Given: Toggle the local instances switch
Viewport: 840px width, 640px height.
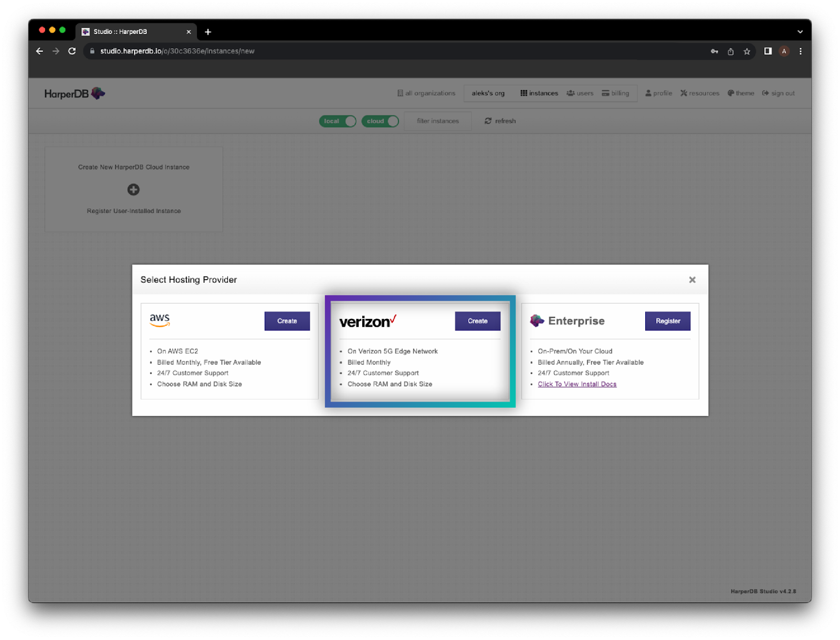Looking at the screenshot, I should pyautogui.click(x=338, y=121).
